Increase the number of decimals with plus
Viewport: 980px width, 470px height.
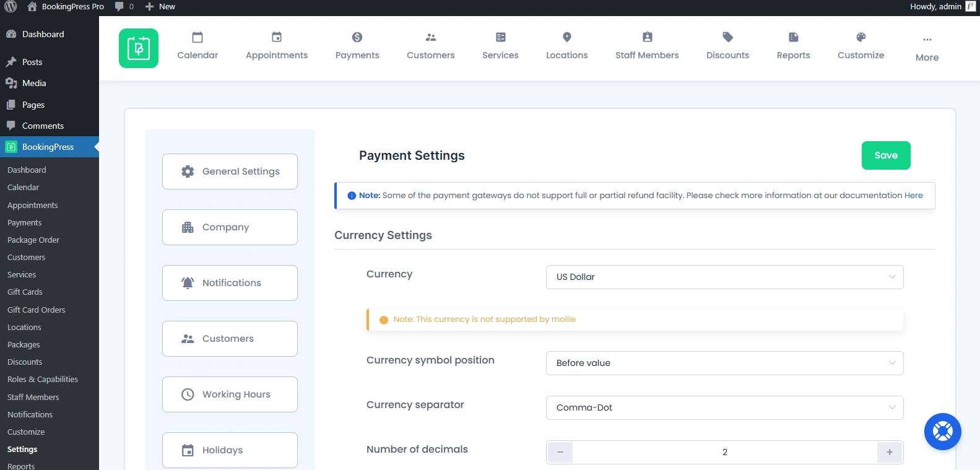click(890, 452)
